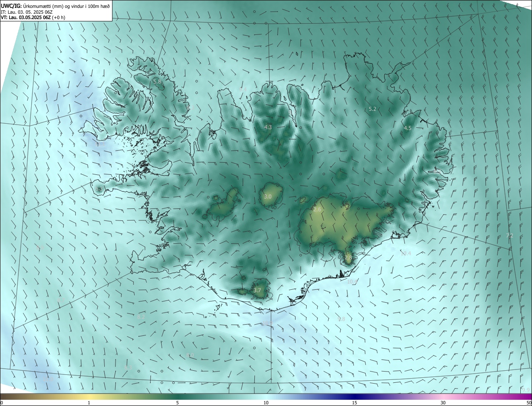Click the 7.2 value over the eastern sea
This screenshot has width=532, height=406.
coord(510,236)
